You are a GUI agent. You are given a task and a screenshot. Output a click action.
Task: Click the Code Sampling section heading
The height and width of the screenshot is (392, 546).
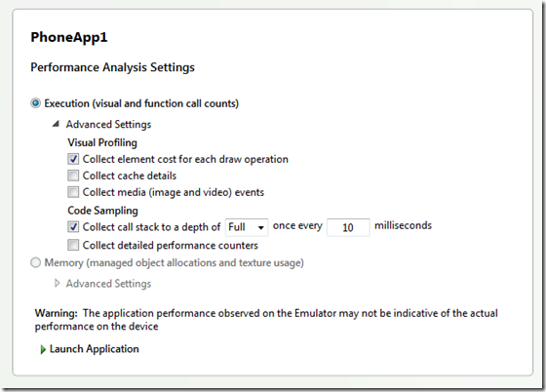[x=102, y=211]
